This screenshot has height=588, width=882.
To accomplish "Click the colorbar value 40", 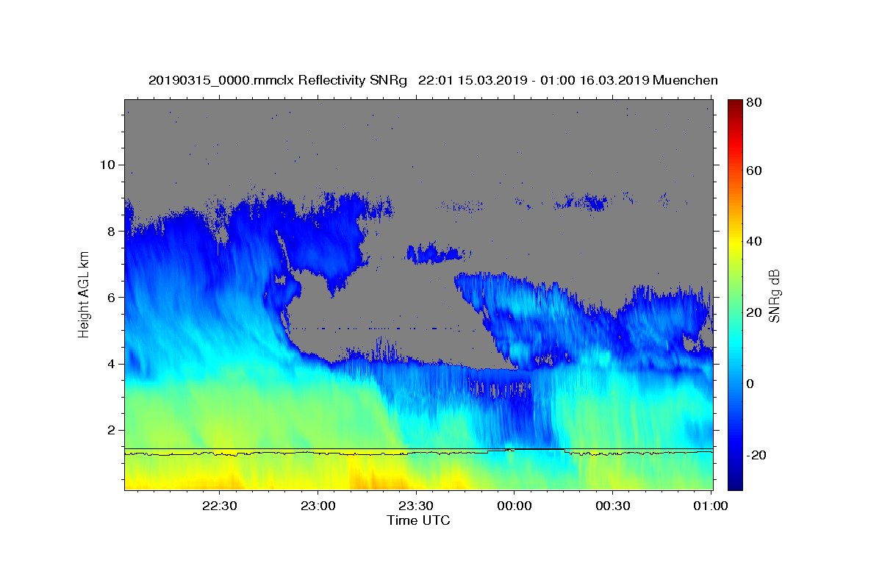I will pyautogui.click(x=753, y=242).
